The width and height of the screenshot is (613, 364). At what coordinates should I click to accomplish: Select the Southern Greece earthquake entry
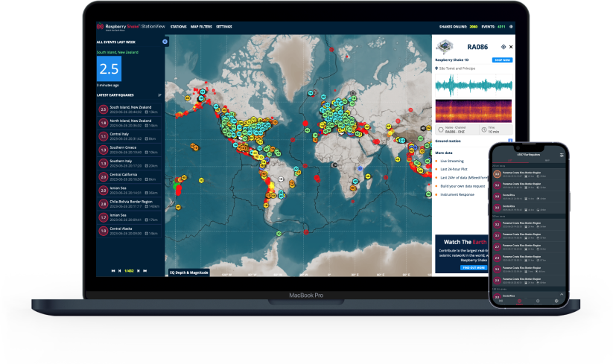click(129, 150)
